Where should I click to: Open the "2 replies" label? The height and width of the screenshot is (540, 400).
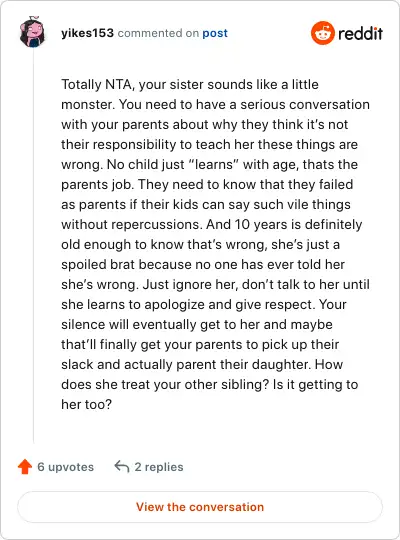point(159,467)
